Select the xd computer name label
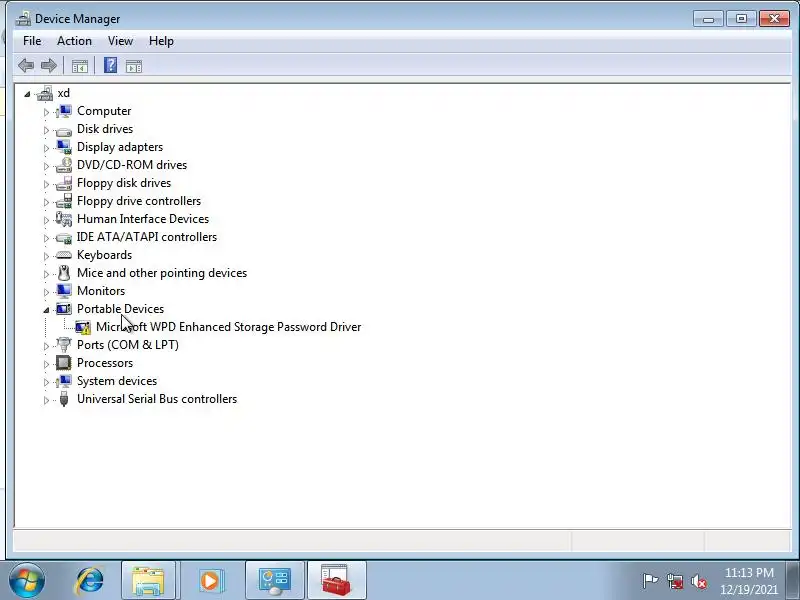 [x=64, y=93]
